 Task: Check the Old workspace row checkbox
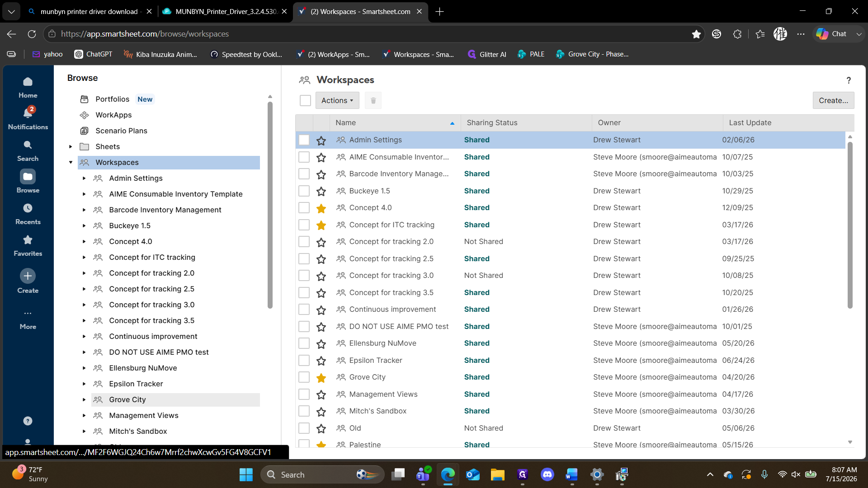coord(304,428)
